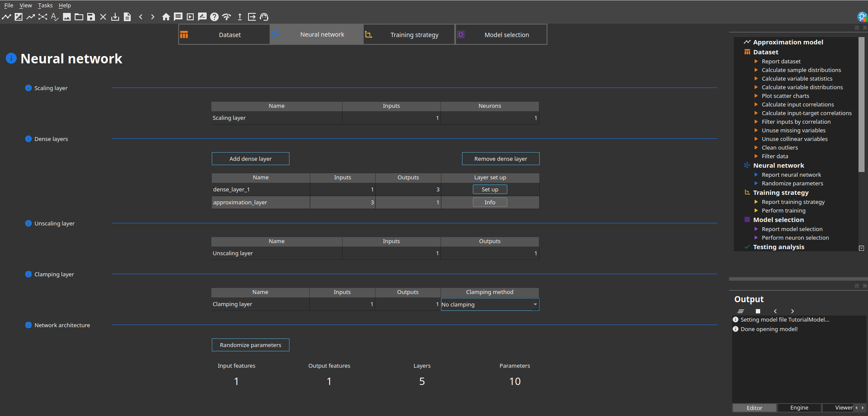868x416 pixels.
Task: Open the File menu
Action: 9,6
